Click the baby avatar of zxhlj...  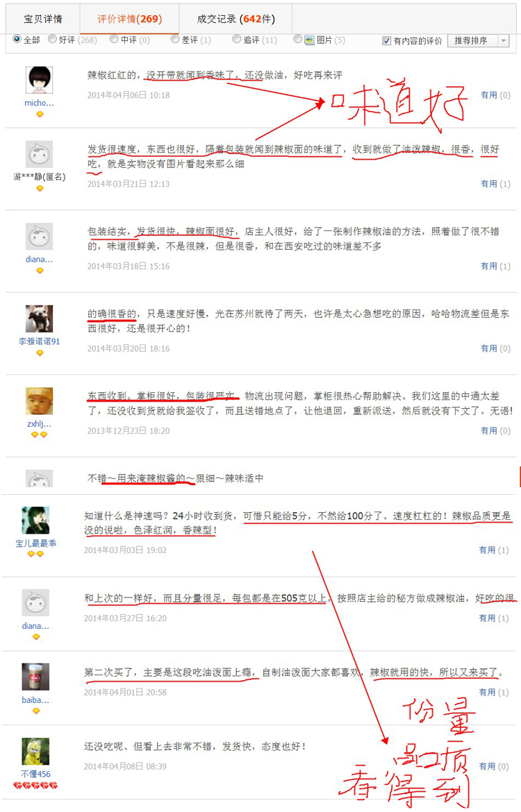(x=40, y=401)
